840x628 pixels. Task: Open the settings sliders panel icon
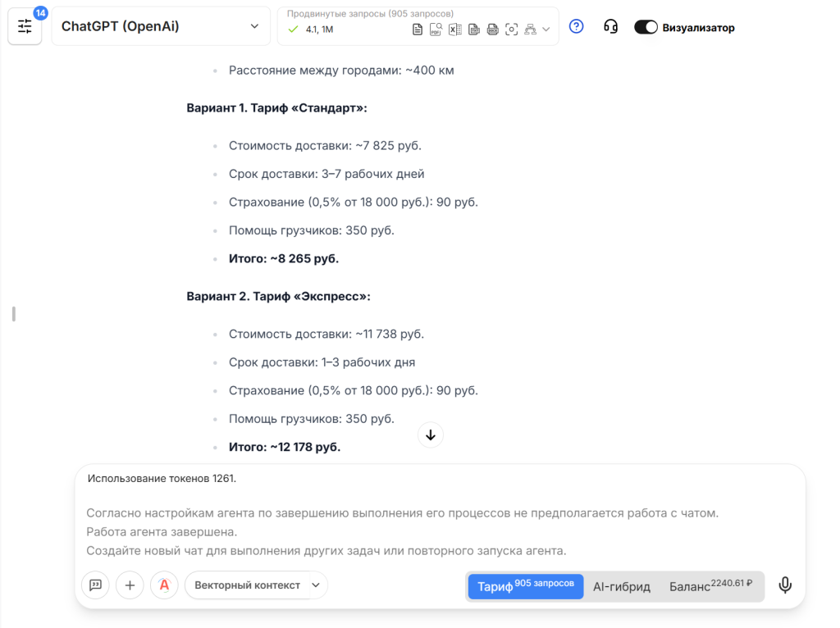[25, 26]
